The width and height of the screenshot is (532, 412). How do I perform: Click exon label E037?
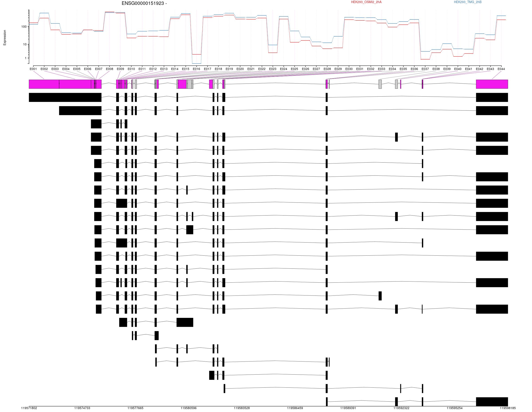425,69
